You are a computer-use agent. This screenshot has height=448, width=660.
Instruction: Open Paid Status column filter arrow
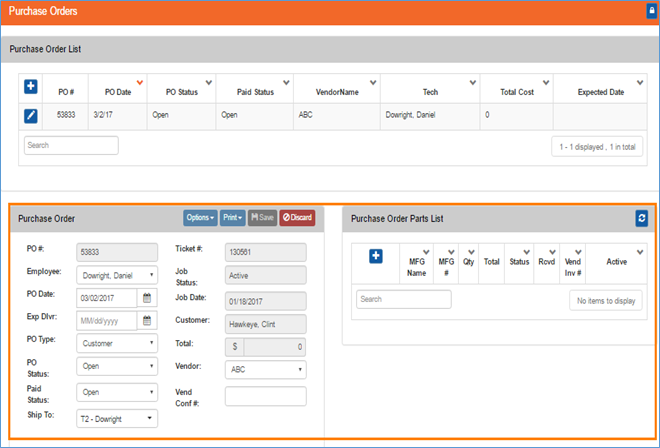(286, 83)
